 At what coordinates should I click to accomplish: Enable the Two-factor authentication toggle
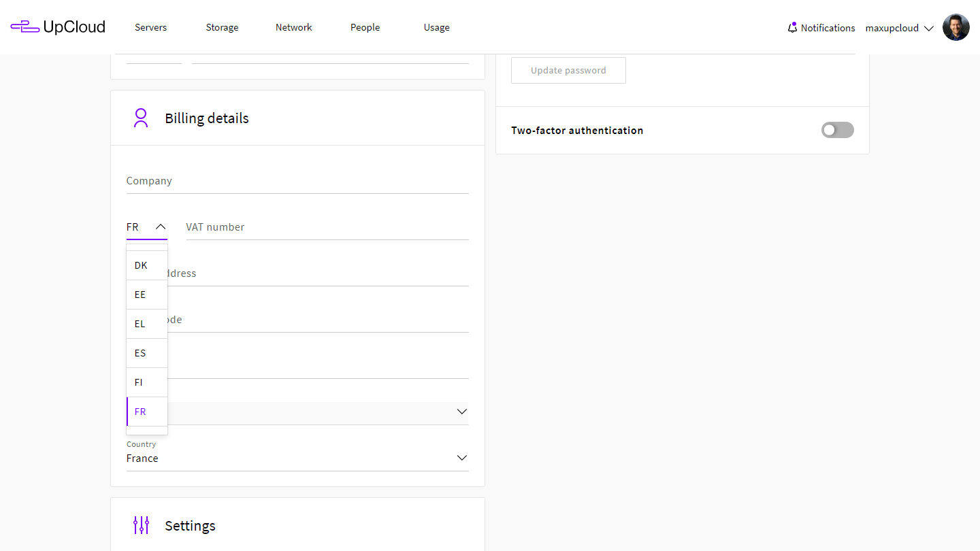[837, 130]
